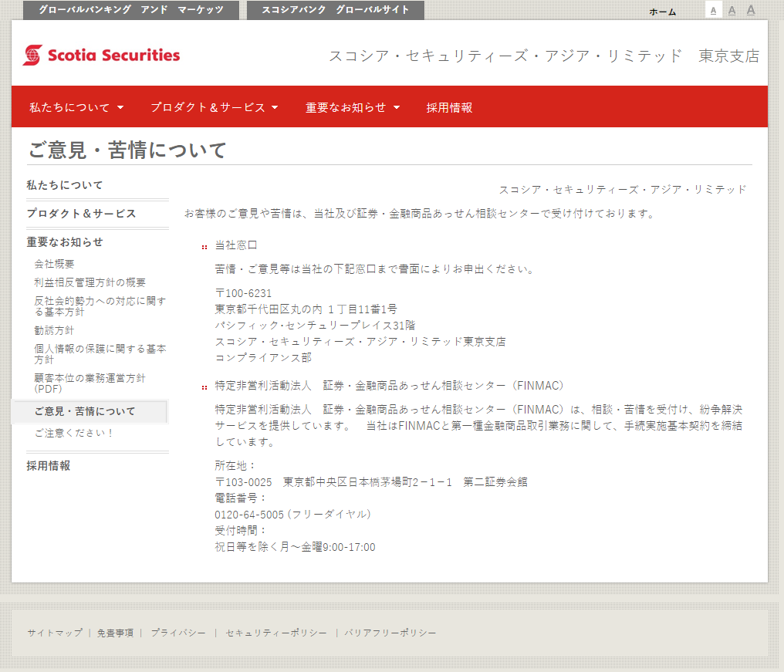Screen dimensions: 784x672
Task: Go to ホーム link at top
Action: click(x=663, y=12)
